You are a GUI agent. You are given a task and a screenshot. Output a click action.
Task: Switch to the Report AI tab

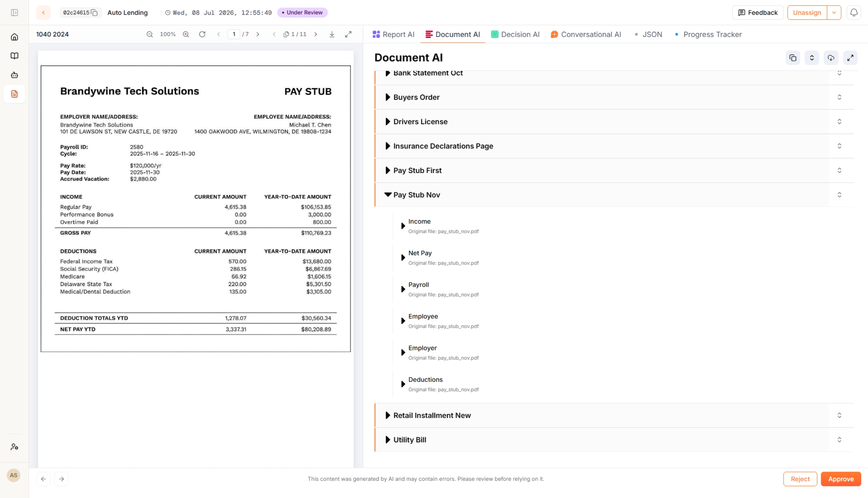[x=393, y=34]
